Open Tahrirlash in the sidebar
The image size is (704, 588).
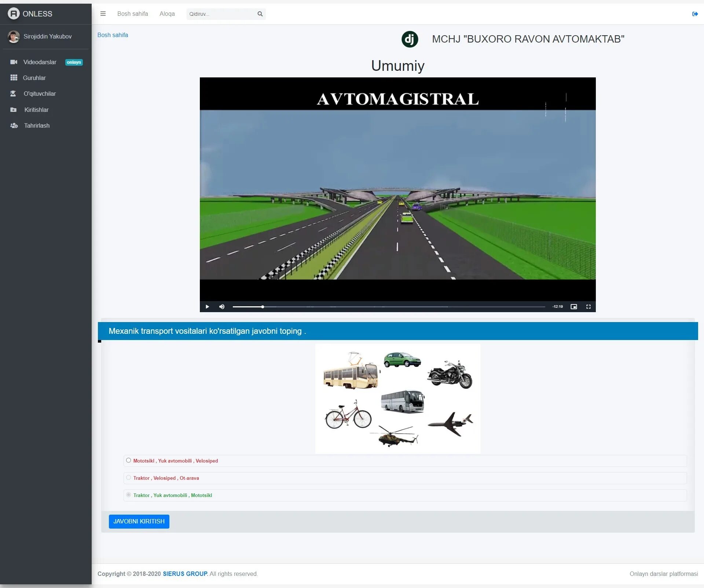[37, 125]
